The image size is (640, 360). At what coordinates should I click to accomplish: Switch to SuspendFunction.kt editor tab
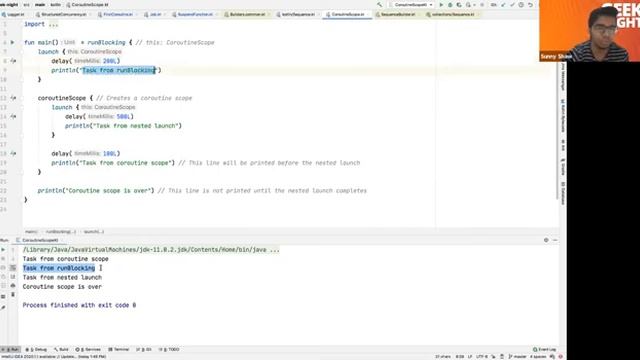tap(195, 14)
